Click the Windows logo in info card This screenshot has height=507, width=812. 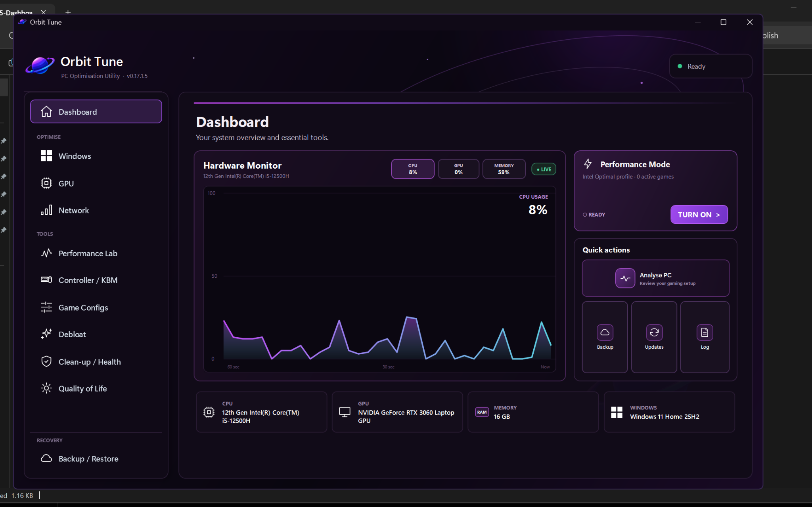(617, 412)
